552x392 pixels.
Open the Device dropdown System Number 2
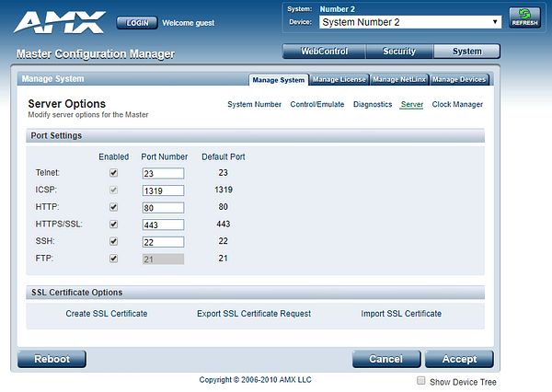pos(410,22)
